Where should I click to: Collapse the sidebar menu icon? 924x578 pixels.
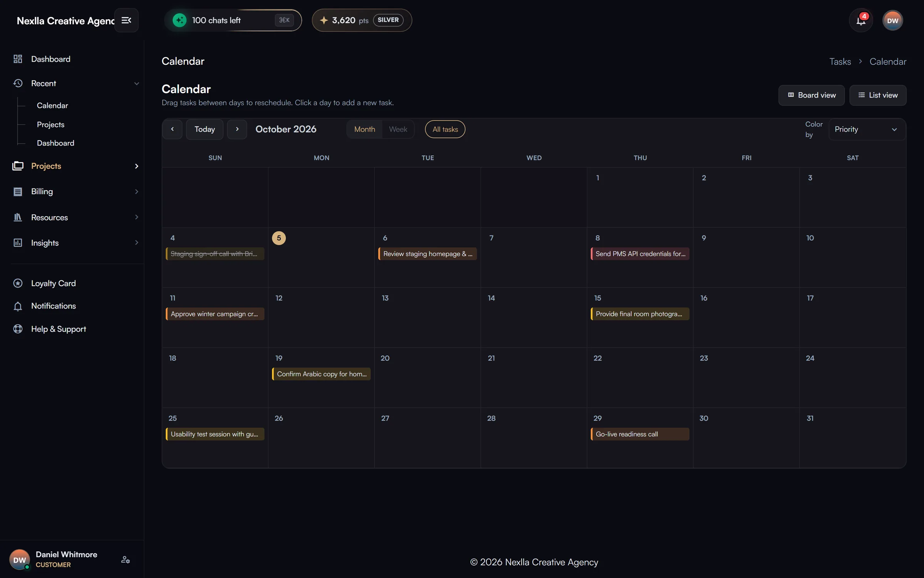(x=126, y=20)
